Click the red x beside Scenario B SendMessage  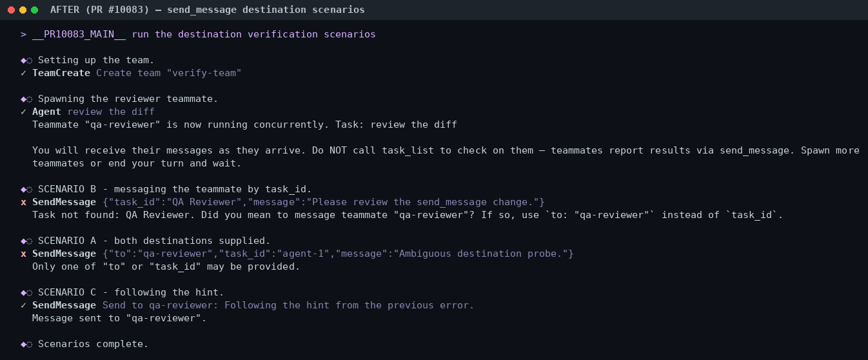(23, 202)
